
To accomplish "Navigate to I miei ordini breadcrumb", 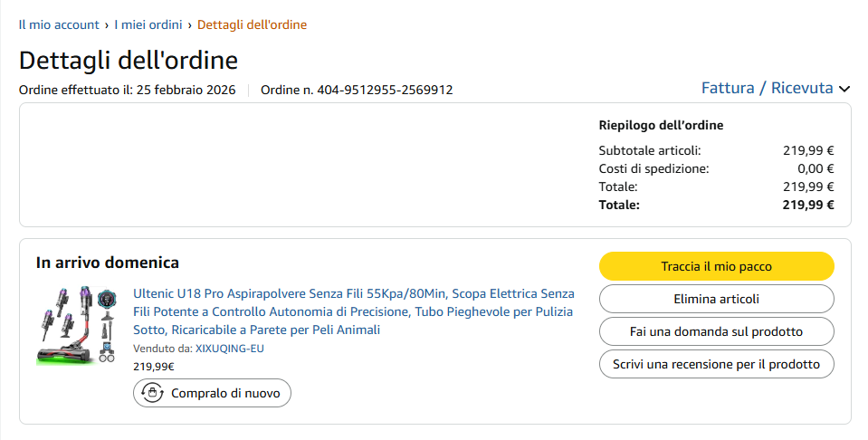I will (148, 24).
